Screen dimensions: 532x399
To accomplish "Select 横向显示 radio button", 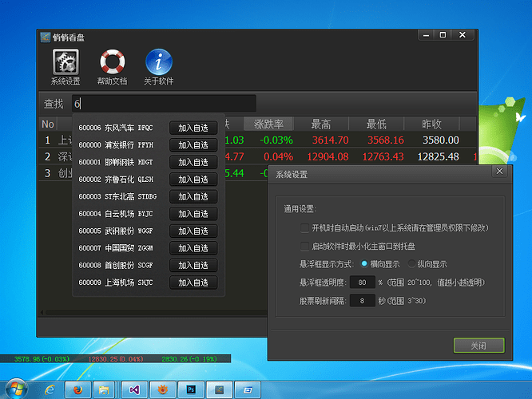I will point(365,264).
